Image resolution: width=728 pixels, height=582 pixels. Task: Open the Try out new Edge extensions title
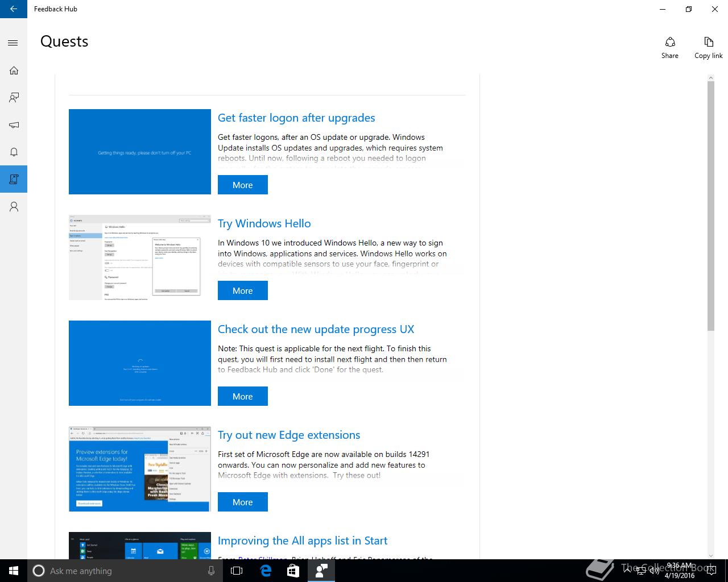tap(289, 435)
